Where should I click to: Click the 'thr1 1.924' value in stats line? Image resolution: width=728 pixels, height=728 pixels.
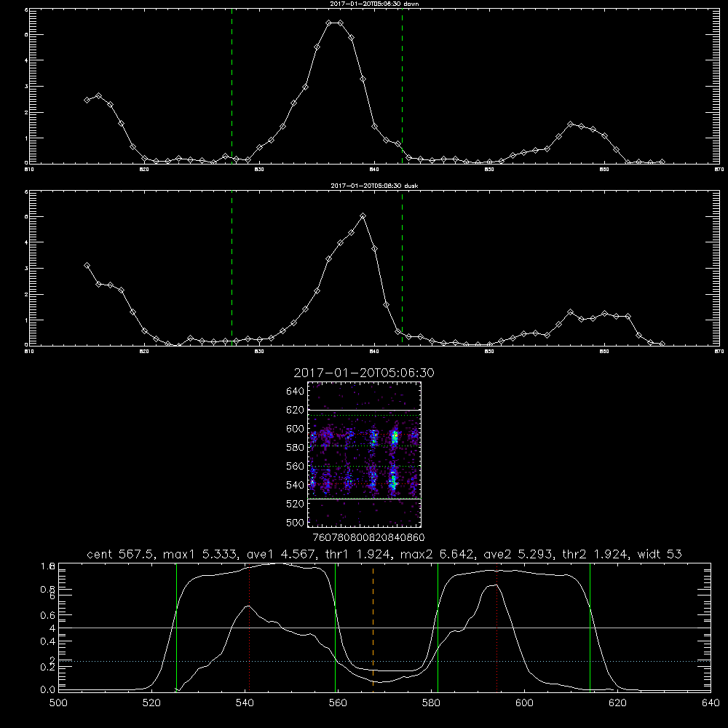(x=358, y=554)
